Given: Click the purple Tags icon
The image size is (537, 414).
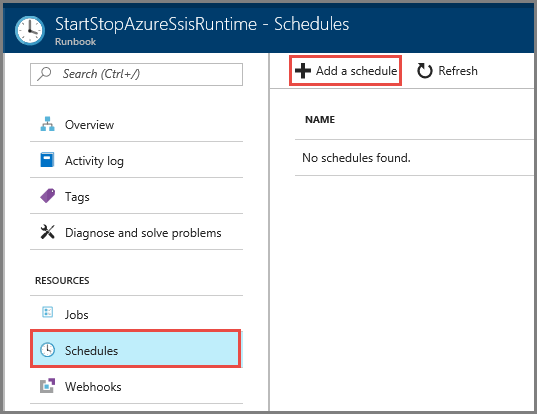Looking at the screenshot, I should coord(48,196).
